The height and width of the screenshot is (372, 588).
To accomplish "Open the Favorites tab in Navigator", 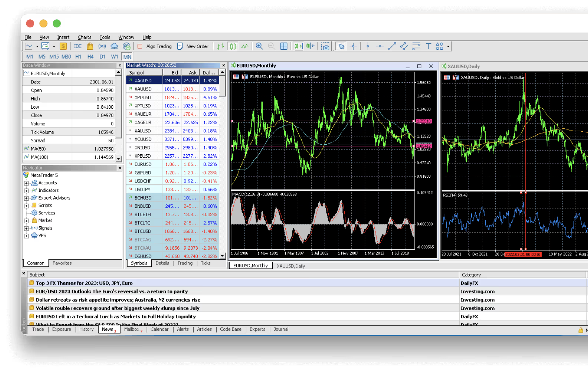I will (62, 263).
